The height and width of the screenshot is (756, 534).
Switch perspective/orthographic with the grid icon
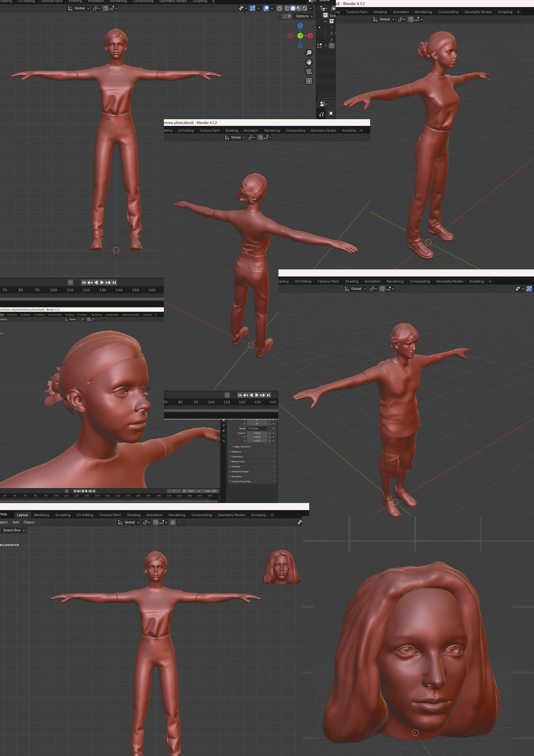pyautogui.click(x=309, y=81)
